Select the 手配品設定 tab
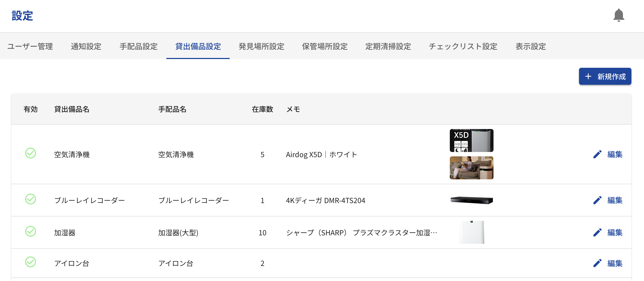 [x=138, y=46]
